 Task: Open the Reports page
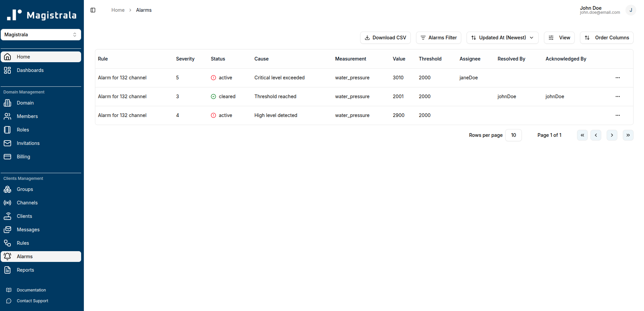coord(25,270)
